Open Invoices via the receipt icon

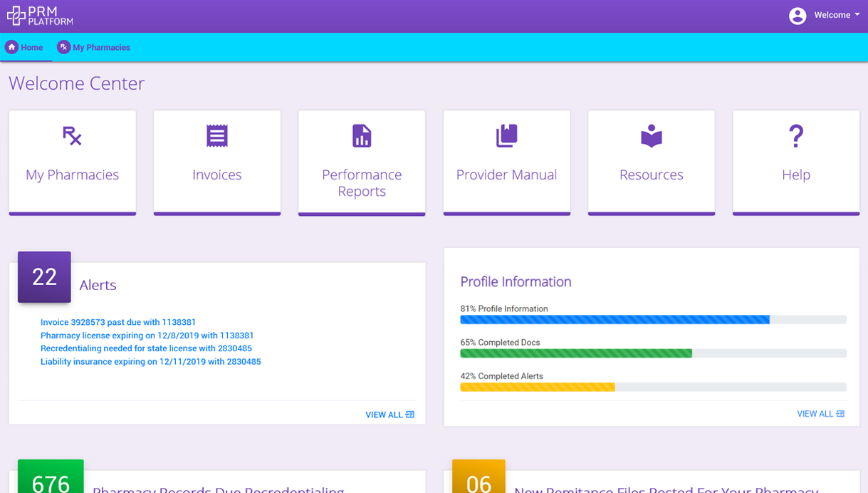pos(216,135)
